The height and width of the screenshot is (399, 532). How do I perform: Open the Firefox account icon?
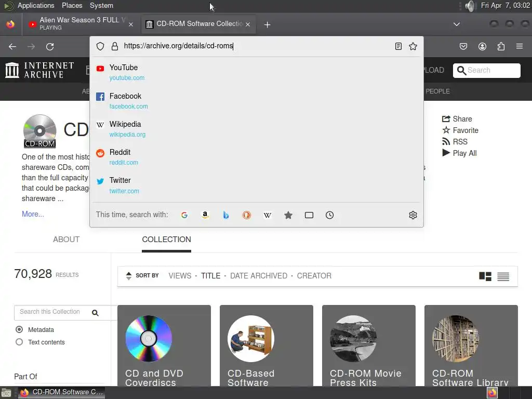(482, 46)
